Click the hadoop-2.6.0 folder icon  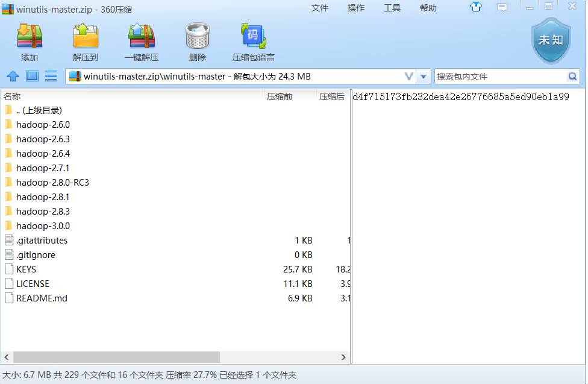(x=8, y=124)
